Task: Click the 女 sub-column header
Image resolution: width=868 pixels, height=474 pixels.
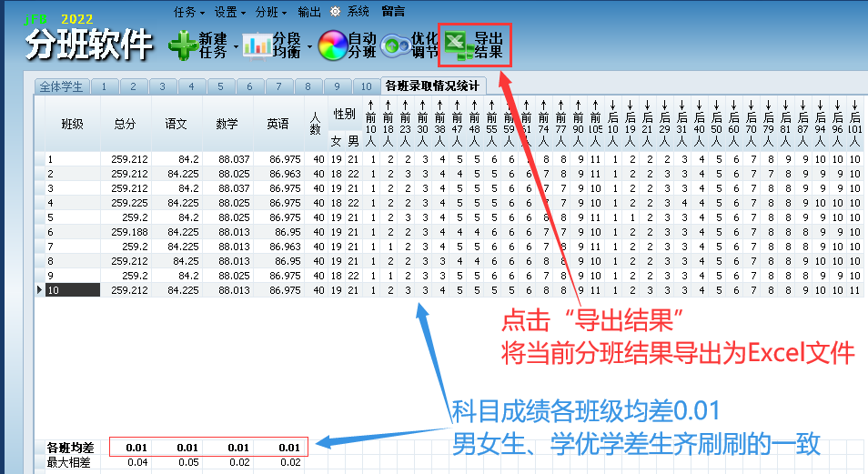Action: 336,141
